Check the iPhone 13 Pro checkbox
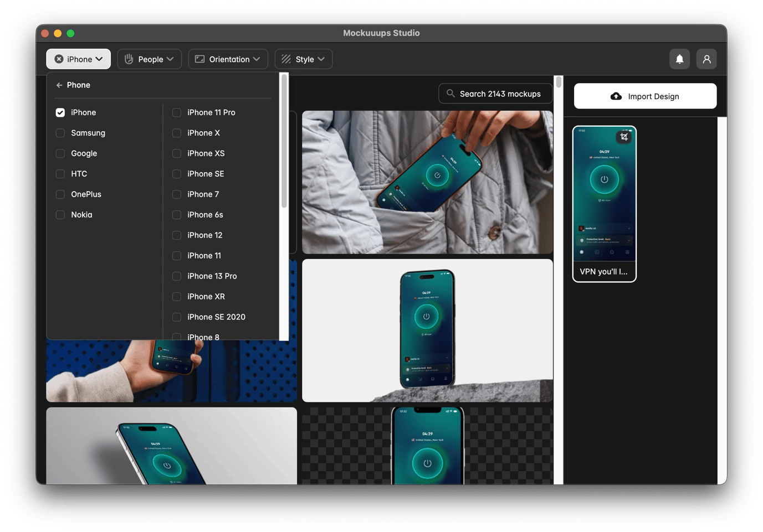Screen dimensions: 763x532 177,276
